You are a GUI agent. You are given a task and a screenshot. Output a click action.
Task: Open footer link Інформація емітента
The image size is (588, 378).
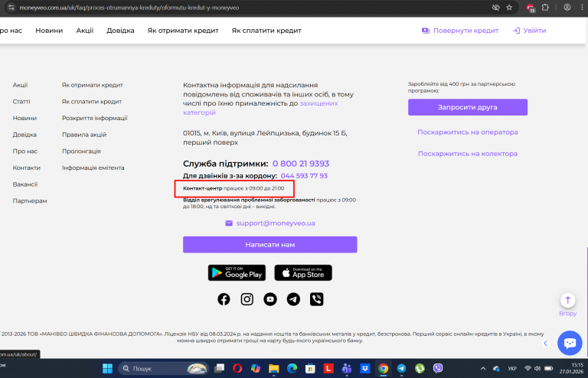(x=93, y=168)
